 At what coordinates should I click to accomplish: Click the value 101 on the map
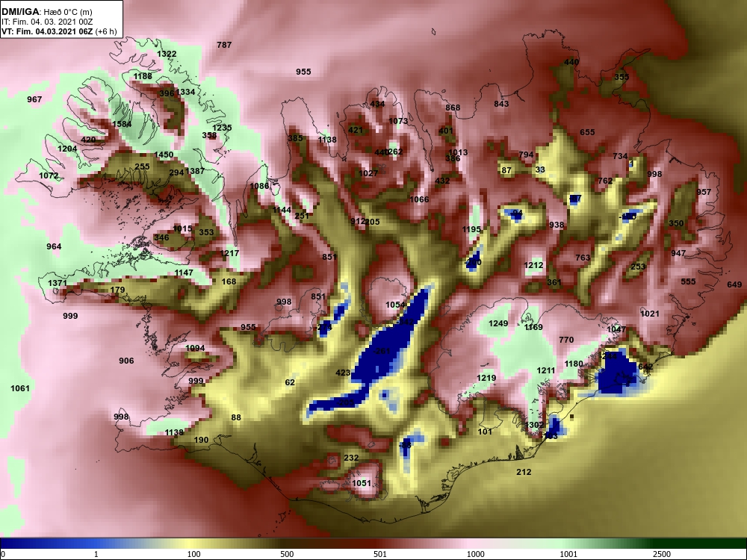[x=485, y=432]
